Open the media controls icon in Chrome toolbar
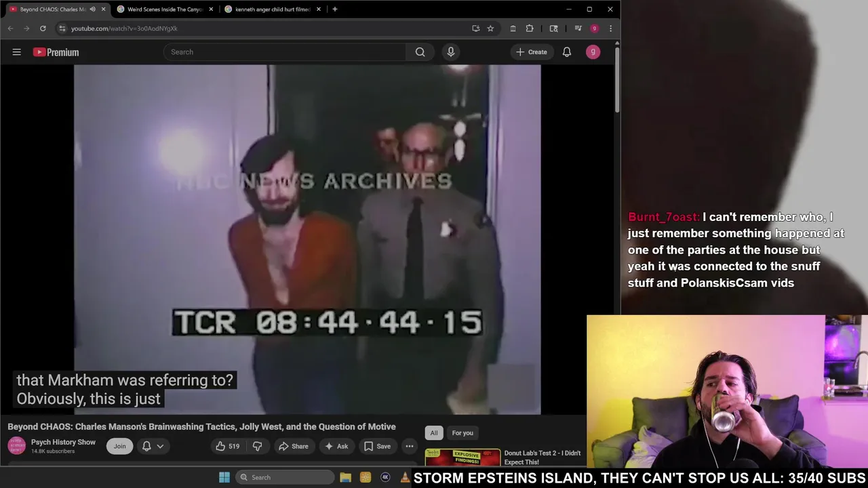Viewport: 868px width, 488px height. tap(578, 28)
